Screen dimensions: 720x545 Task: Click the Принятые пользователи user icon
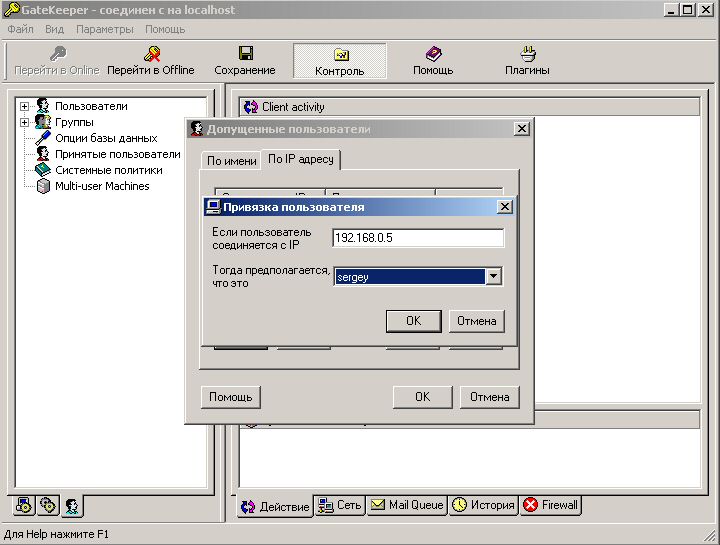43,154
